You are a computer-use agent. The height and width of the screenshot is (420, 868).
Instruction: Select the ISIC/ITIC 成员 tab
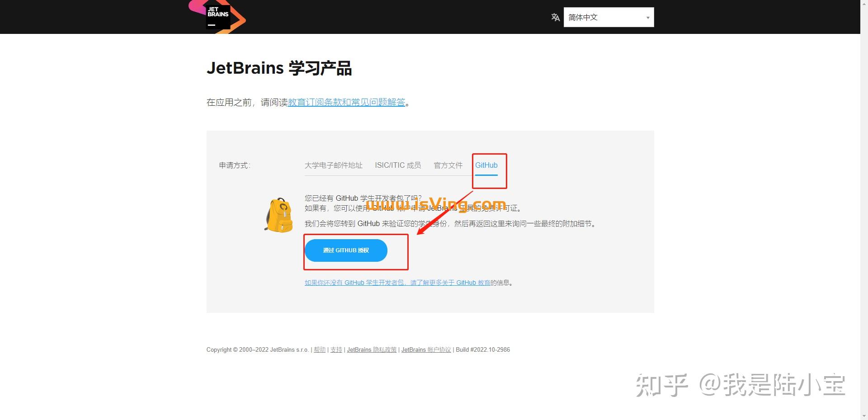pyautogui.click(x=398, y=165)
